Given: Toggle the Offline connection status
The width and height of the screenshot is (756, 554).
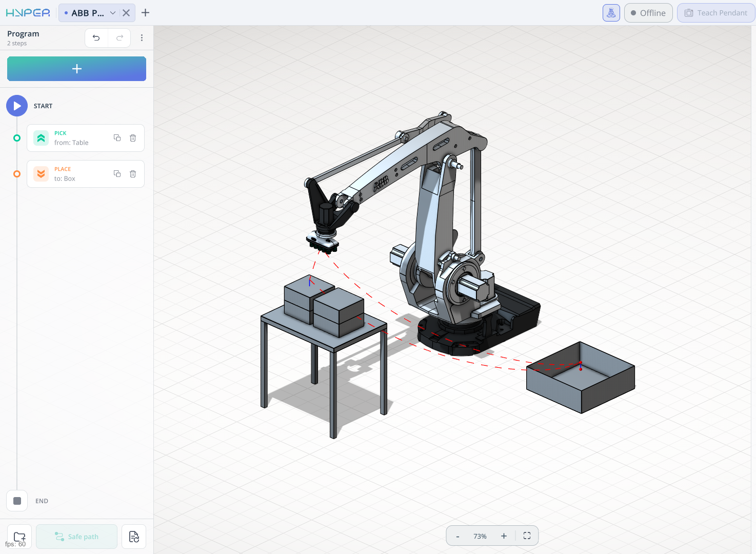Looking at the screenshot, I should pyautogui.click(x=648, y=13).
